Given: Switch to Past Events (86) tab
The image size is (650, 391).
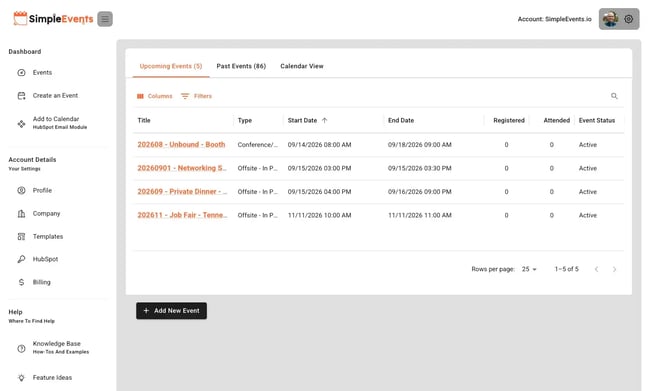Looking at the screenshot, I should tap(241, 66).
